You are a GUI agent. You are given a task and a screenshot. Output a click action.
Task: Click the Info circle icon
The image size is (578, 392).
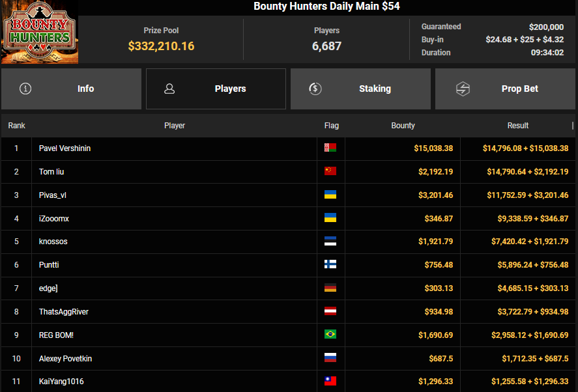25,89
